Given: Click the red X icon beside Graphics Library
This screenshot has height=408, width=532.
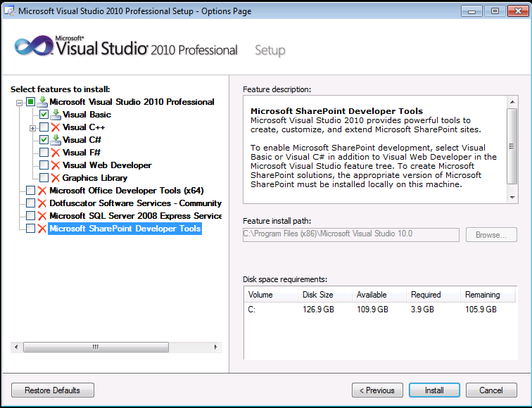Looking at the screenshot, I should 56,178.
